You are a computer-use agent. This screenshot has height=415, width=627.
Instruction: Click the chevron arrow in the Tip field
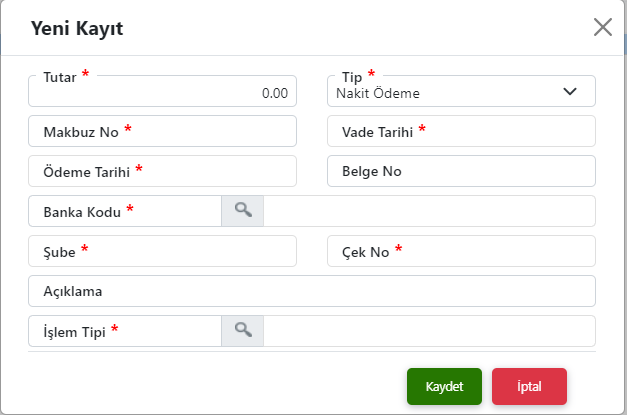point(570,92)
